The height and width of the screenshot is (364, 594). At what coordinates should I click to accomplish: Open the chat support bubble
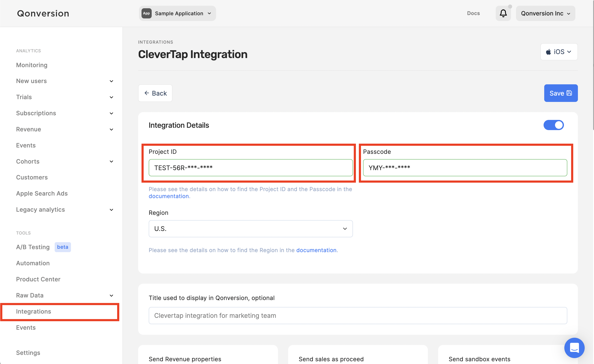[574, 348]
